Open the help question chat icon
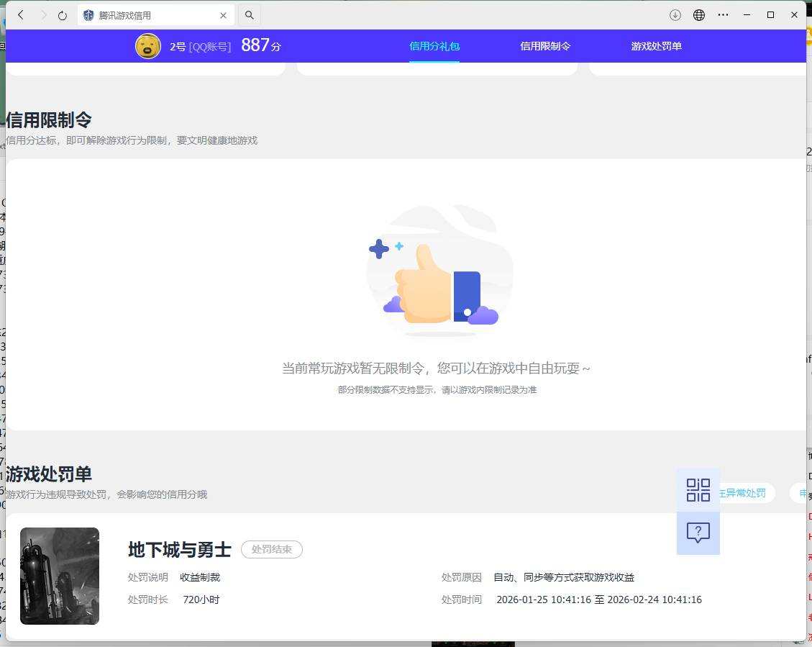This screenshot has height=647, width=812. [698, 533]
